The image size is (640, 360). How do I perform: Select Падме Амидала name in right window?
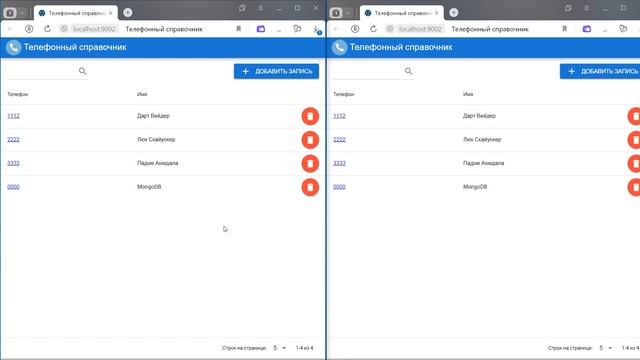[483, 163]
